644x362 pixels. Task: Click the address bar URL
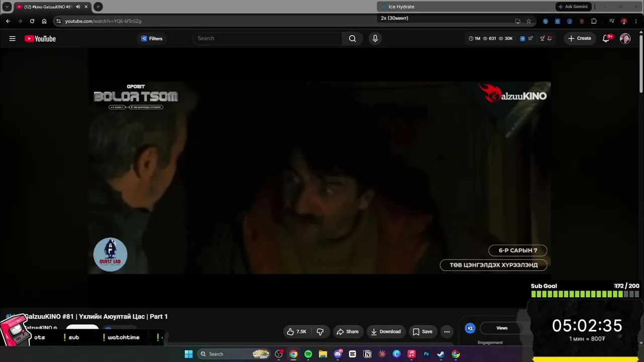click(103, 21)
